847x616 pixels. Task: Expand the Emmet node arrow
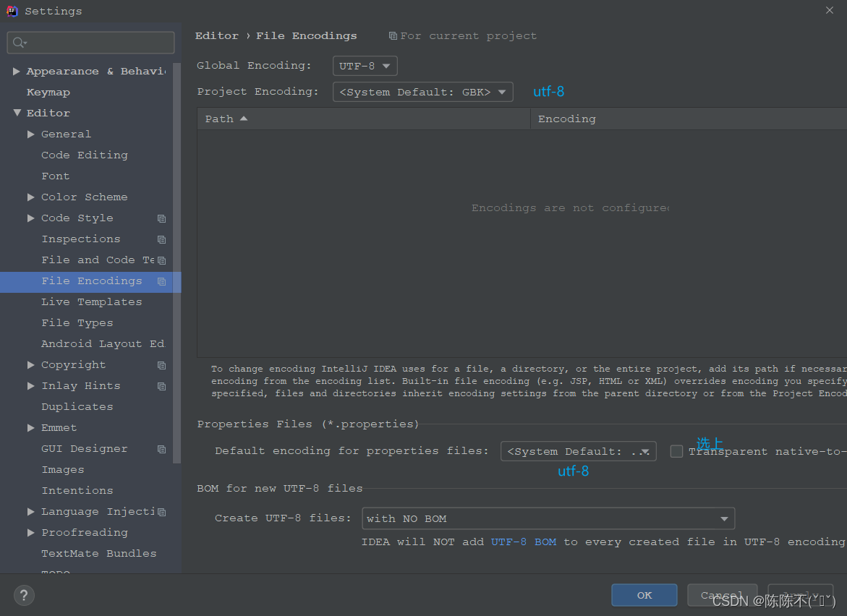[31, 428]
